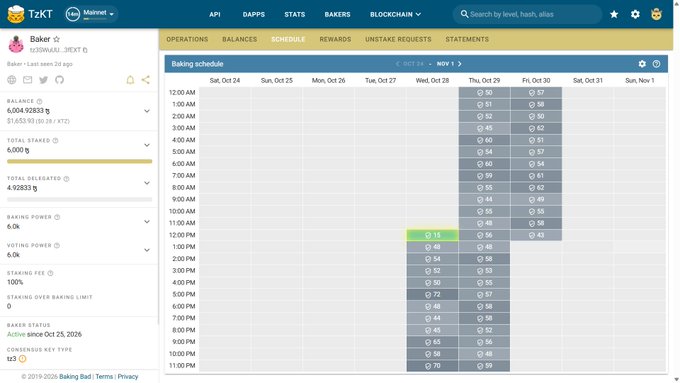
Task: Switch to the BALANCES tab
Action: pyautogui.click(x=240, y=39)
